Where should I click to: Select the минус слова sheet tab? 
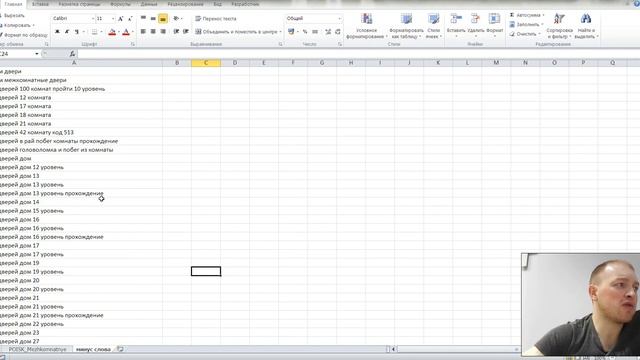coord(93,349)
